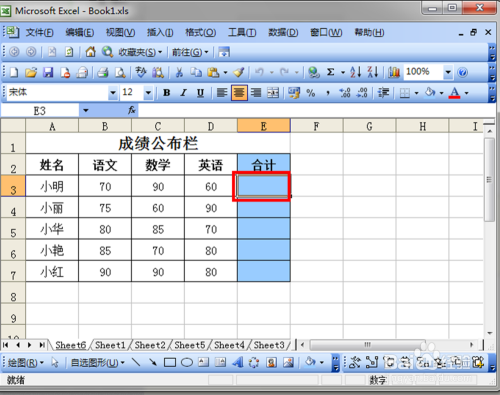Image resolution: width=500 pixels, height=395 pixels.
Task: Open the 编辑(E) menu
Action: tap(80, 32)
